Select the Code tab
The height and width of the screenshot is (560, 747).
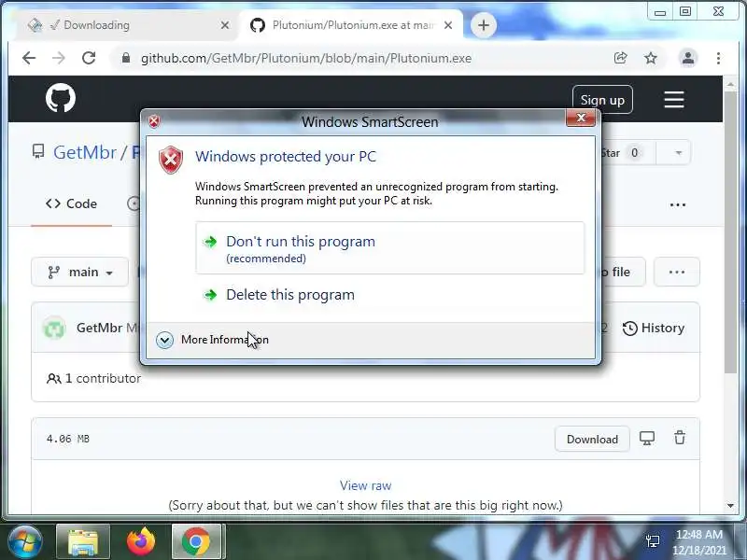pos(72,203)
